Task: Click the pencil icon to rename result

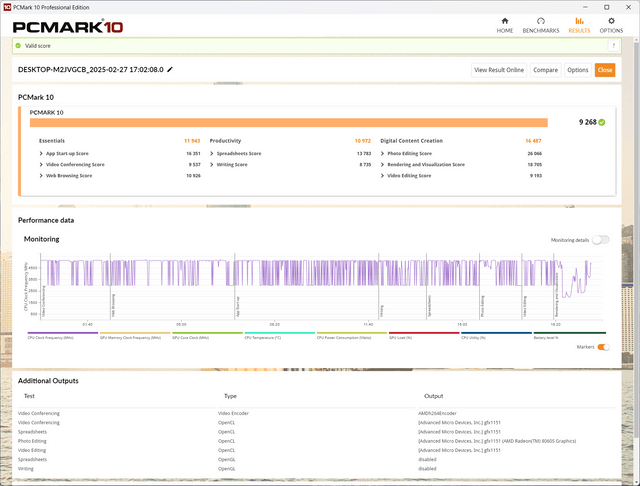Action: (170, 69)
